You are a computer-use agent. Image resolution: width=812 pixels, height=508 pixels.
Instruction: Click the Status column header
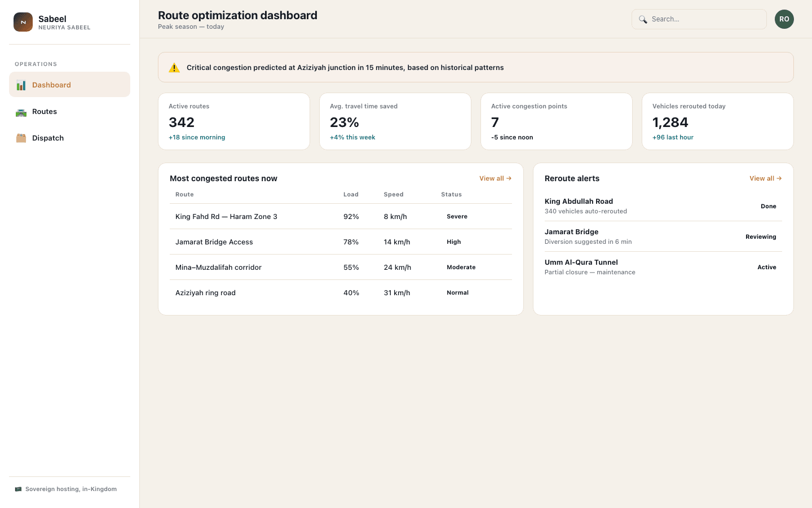point(451,195)
